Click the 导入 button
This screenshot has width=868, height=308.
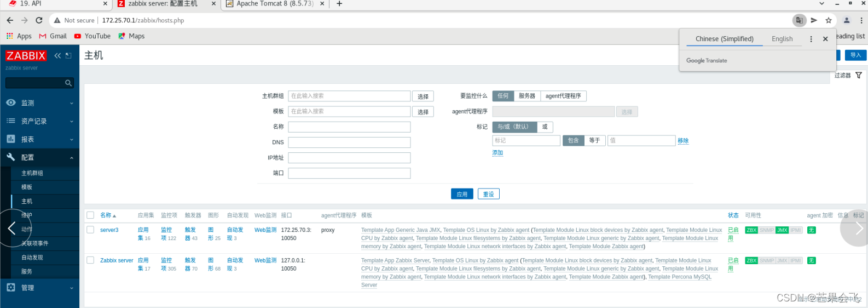click(x=856, y=55)
